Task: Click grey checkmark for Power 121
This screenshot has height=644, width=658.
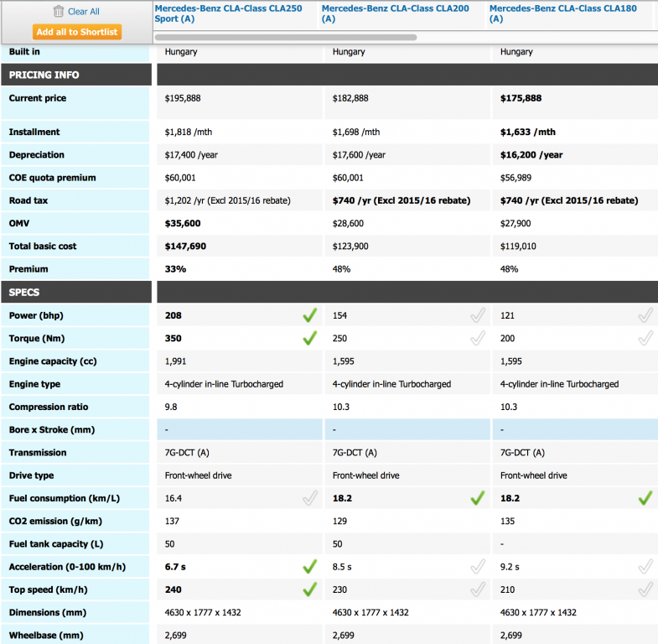Action: (x=645, y=315)
